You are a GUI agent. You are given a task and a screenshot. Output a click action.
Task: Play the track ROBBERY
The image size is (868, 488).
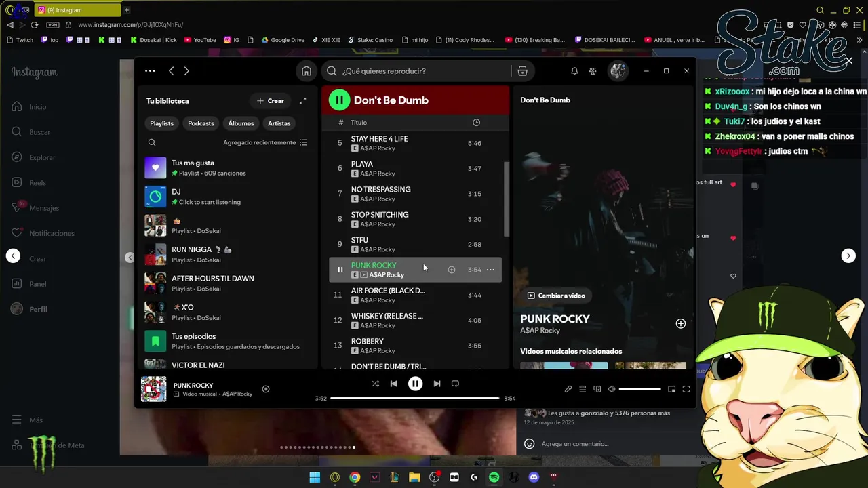click(x=415, y=346)
